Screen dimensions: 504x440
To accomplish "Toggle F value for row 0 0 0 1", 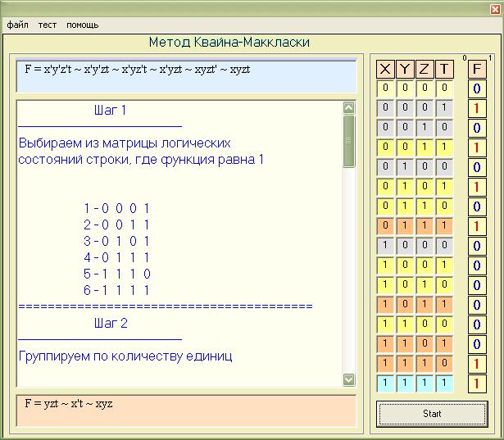I will (476, 108).
